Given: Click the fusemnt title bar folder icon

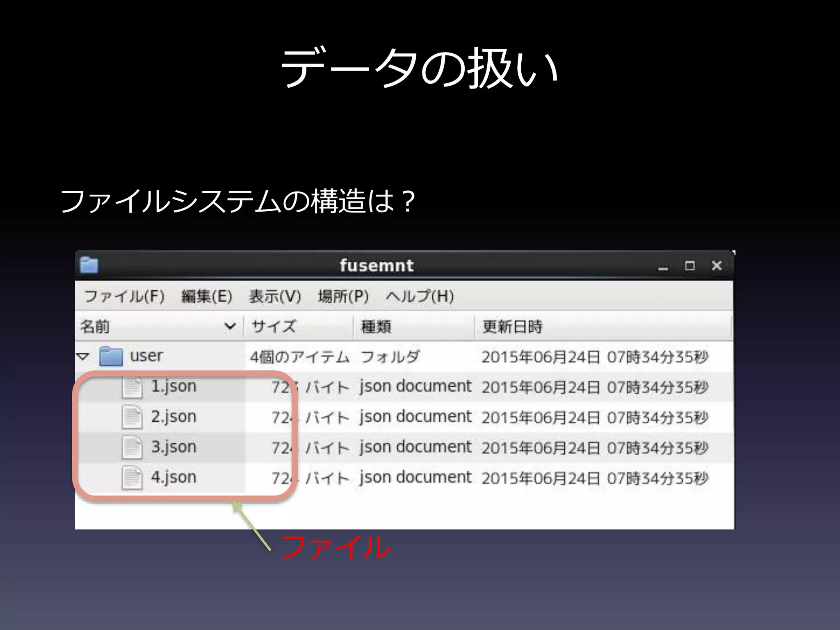Looking at the screenshot, I should pyautogui.click(x=89, y=265).
